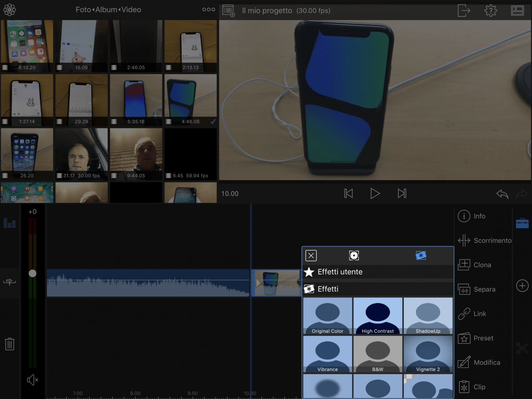
Task: Select the audio waveform clip
Action: (148, 283)
